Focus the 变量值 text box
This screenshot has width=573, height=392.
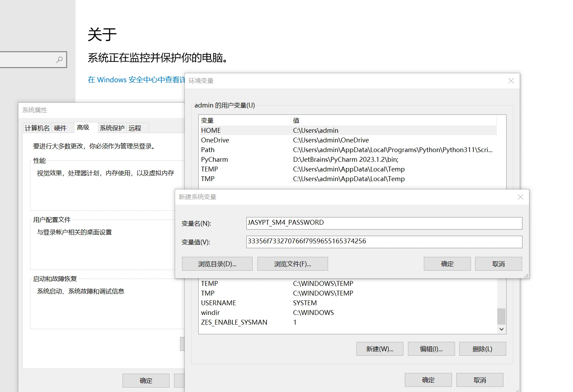point(384,242)
